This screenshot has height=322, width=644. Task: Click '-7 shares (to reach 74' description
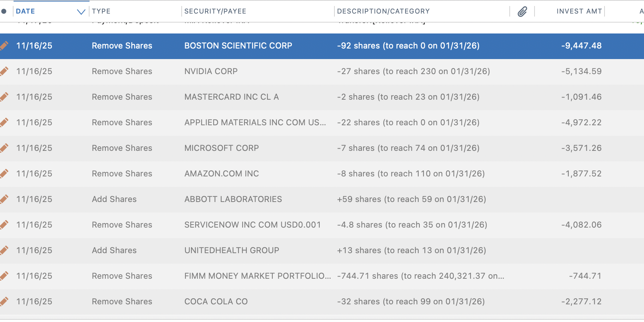pos(408,148)
